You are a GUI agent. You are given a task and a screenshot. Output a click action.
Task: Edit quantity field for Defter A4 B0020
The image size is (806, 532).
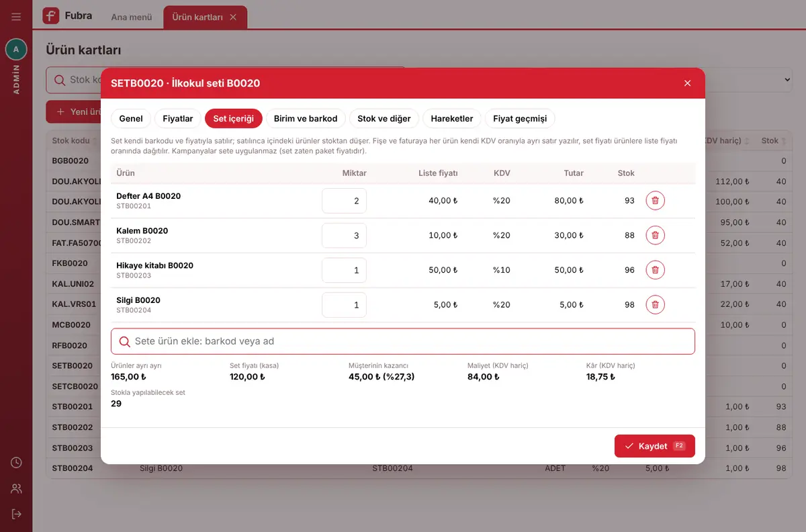tap(344, 201)
